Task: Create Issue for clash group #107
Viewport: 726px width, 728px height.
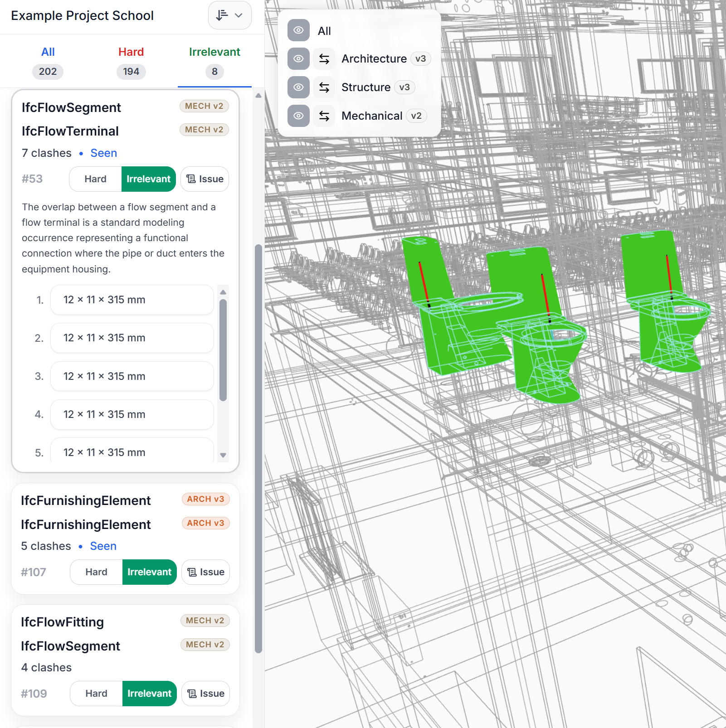Action: pos(206,572)
